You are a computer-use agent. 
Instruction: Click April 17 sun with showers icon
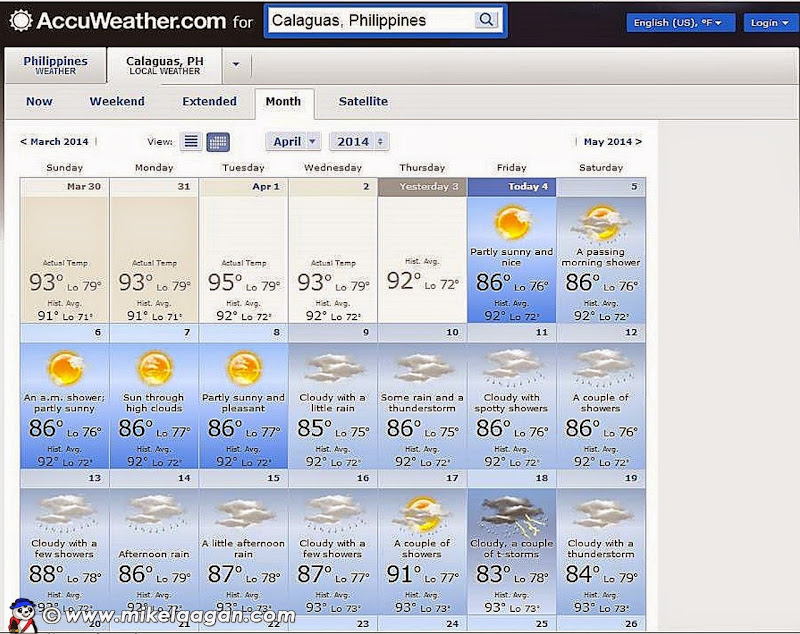[x=422, y=514]
